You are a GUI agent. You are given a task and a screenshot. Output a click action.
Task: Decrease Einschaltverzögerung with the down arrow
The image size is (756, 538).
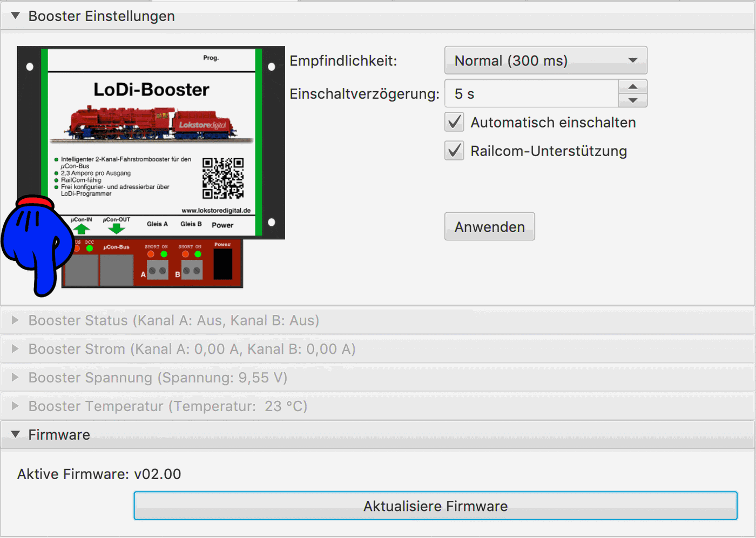point(633,100)
